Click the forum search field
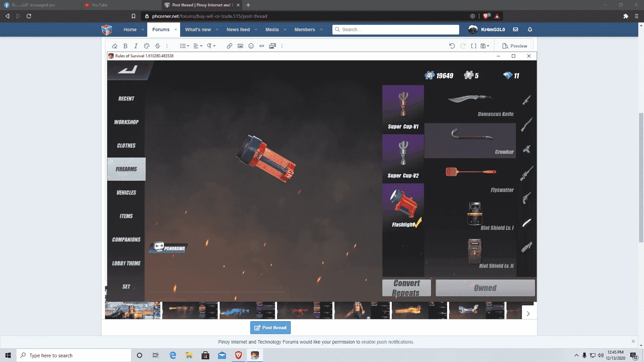This screenshot has height=362, width=644. [x=396, y=29]
